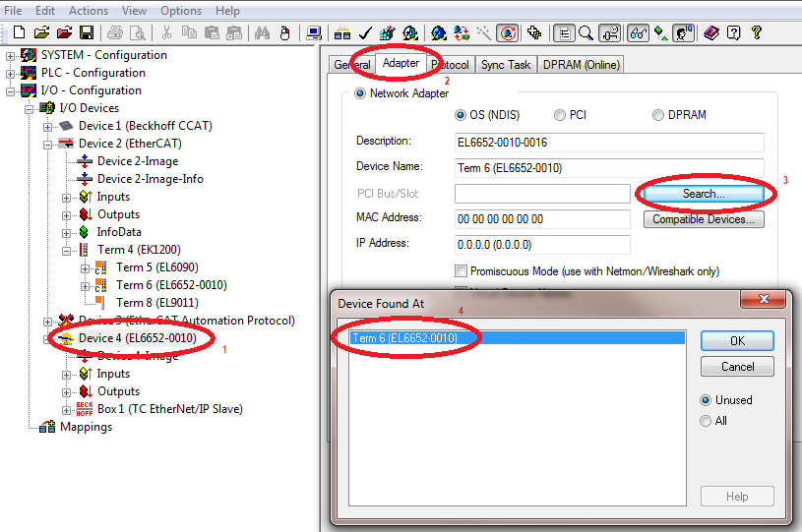Click the red Open-from-target folder icon
The image size is (802, 532).
pyautogui.click(x=64, y=32)
